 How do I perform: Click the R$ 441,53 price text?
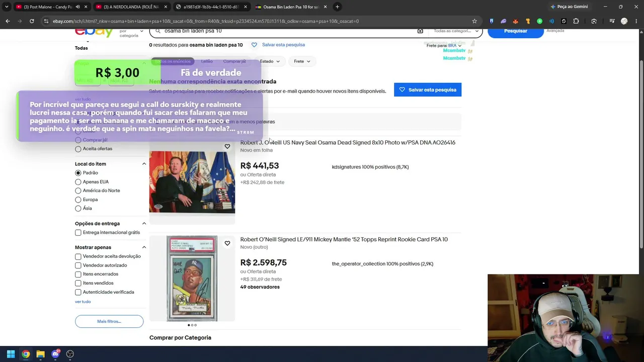click(x=260, y=166)
